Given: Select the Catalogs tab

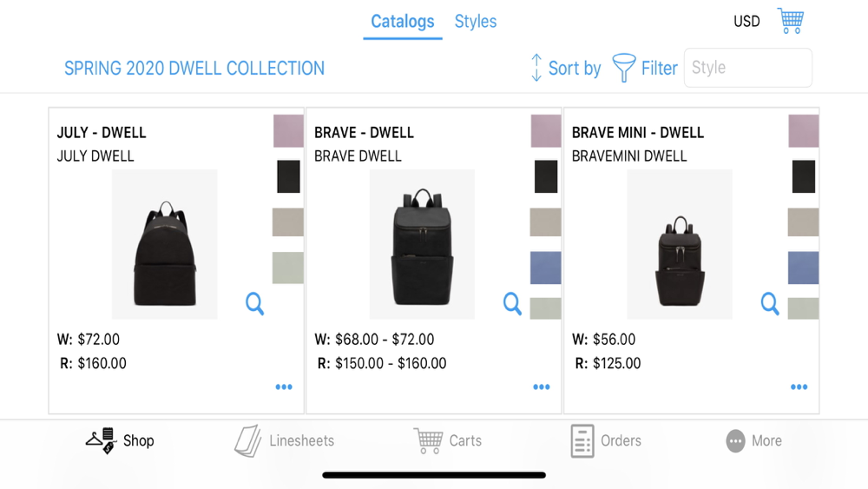Looking at the screenshot, I should coord(403,21).
